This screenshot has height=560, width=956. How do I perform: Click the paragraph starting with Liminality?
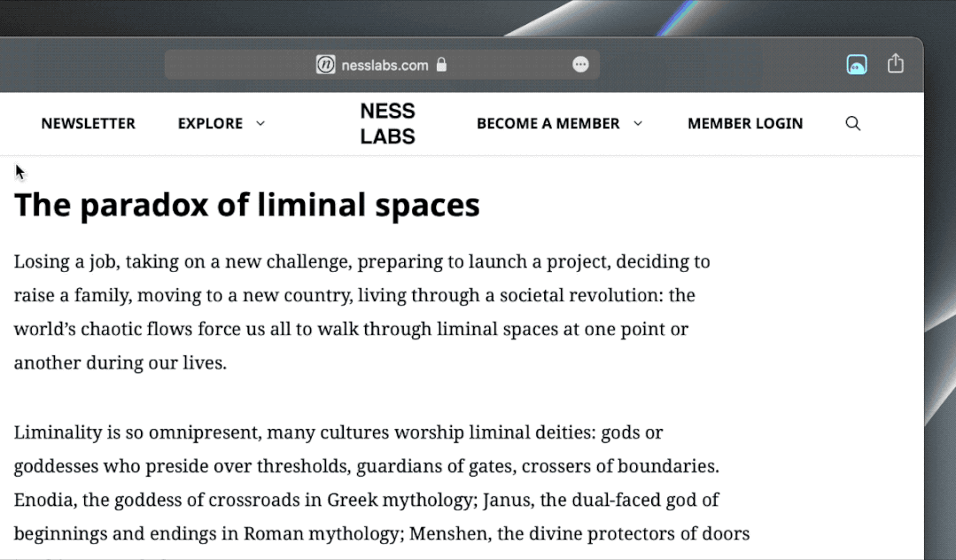coord(381,483)
